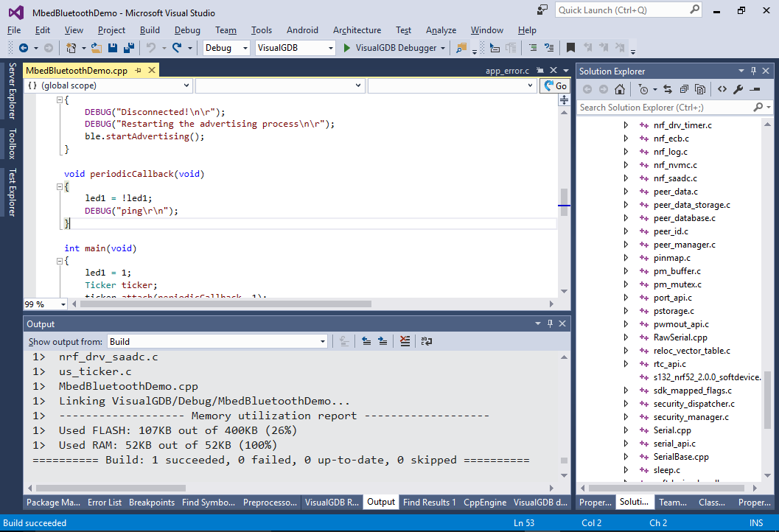The image size is (779, 532).
Task: Click the Preview Selected Items icon
Action: 755,89
